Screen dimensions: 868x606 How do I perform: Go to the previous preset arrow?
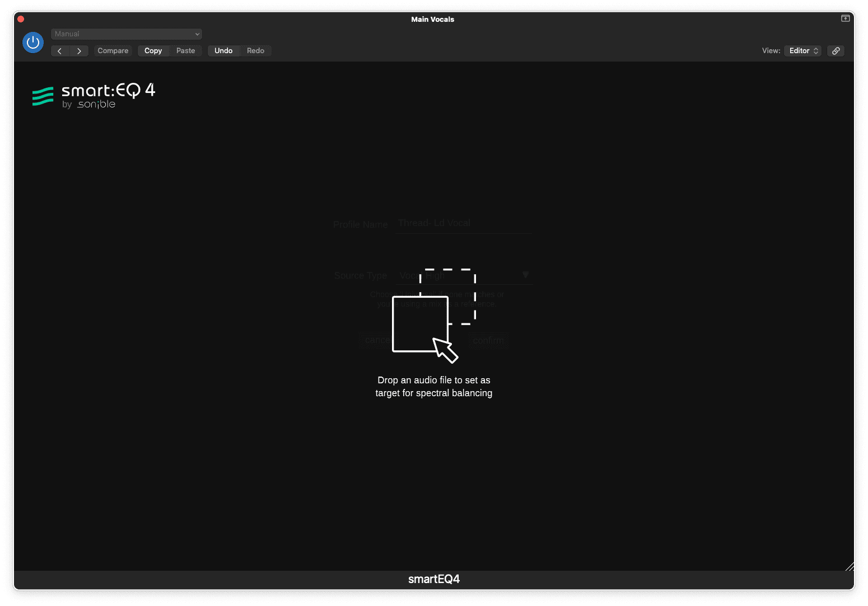coord(60,51)
